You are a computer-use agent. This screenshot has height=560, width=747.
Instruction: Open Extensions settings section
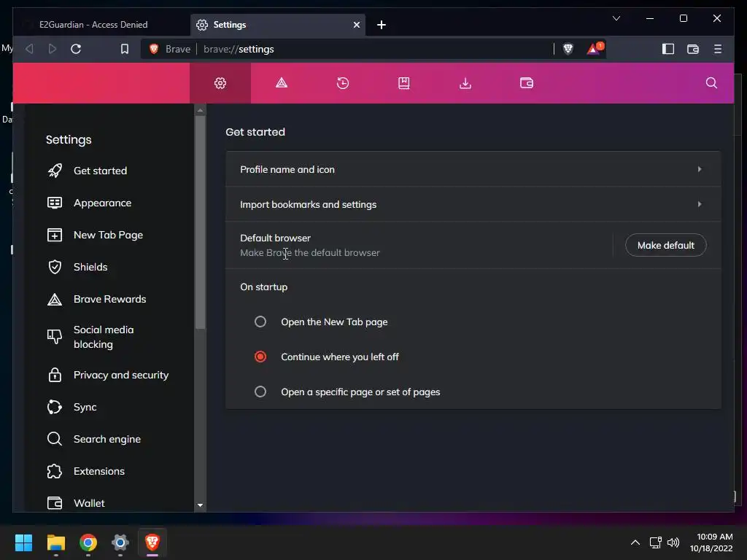tap(99, 471)
